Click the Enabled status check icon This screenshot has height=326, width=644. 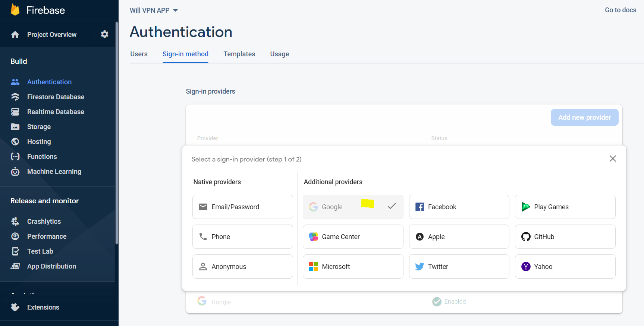(x=437, y=301)
